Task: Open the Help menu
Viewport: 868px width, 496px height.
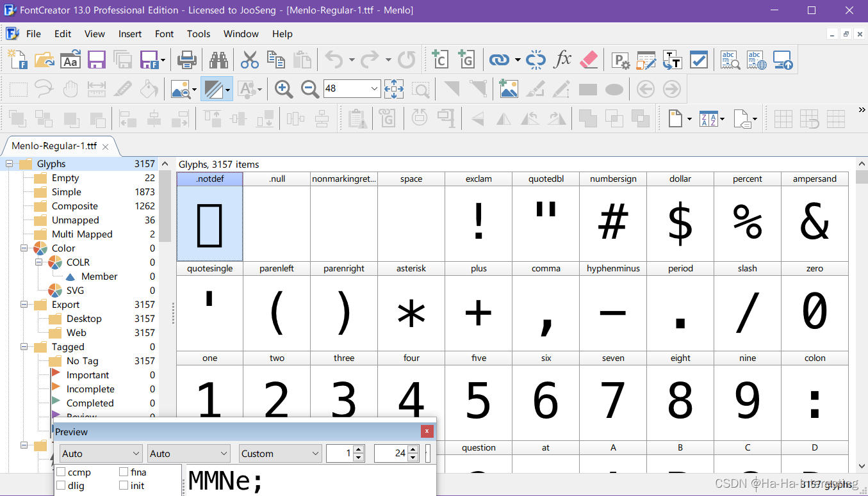Action: click(283, 34)
